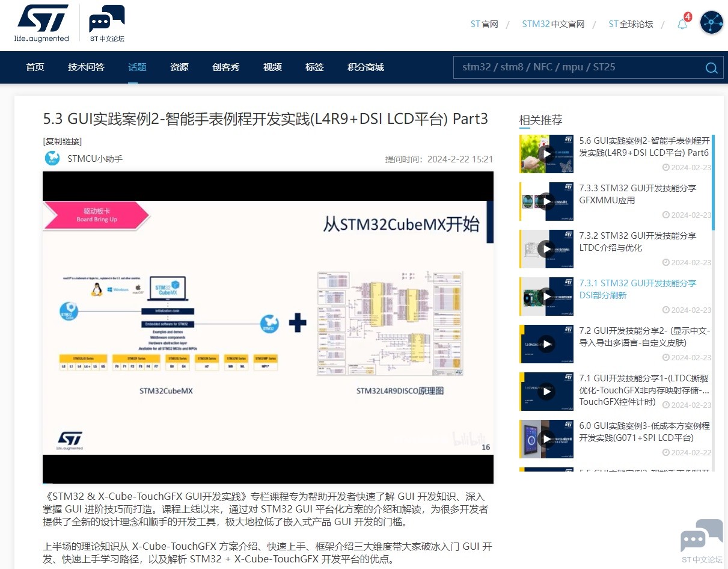Play the 7.3.3 GFXMMU应用 video thumbnail

pyautogui.click(x=546, y=201)
